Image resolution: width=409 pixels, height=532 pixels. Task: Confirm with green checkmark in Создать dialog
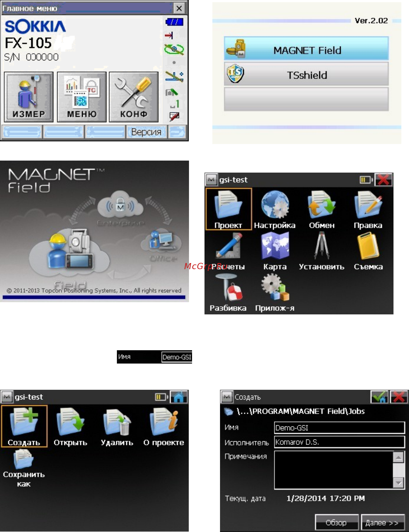click(x=379, y=397)
